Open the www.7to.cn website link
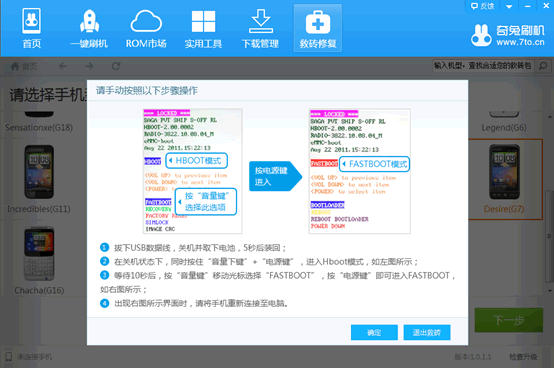 click(x=520, y=42)
